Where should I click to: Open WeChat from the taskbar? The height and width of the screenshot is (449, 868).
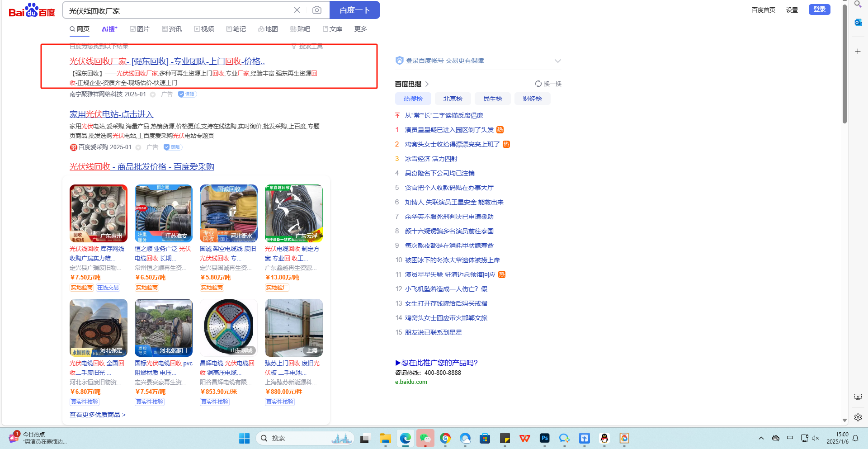(x=425, y=438)
